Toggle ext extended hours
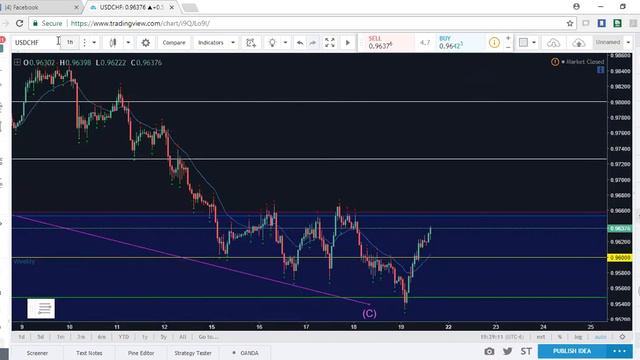Image resolution: width=640 pixels, height=360 pixels. click(x=540, y=337)
